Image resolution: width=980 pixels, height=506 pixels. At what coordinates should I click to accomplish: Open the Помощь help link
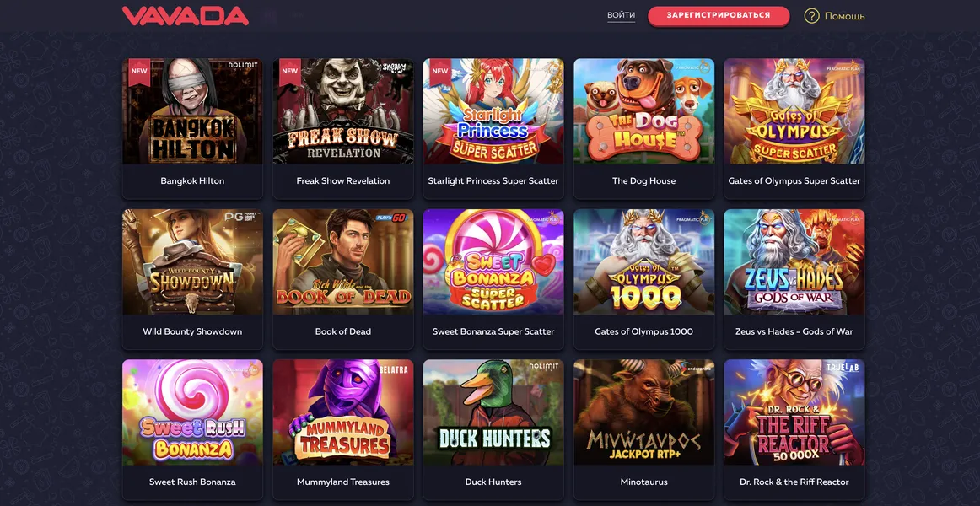pos(844,16)
